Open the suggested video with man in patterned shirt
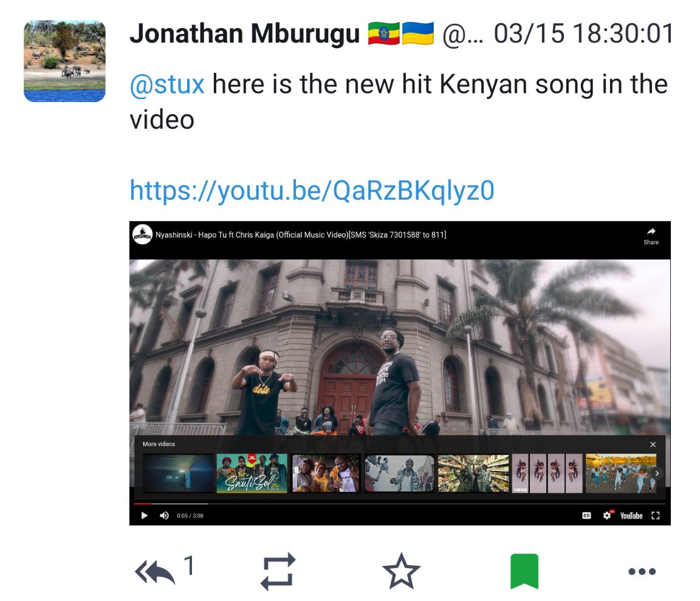700x601 pixels. point(400,473)
